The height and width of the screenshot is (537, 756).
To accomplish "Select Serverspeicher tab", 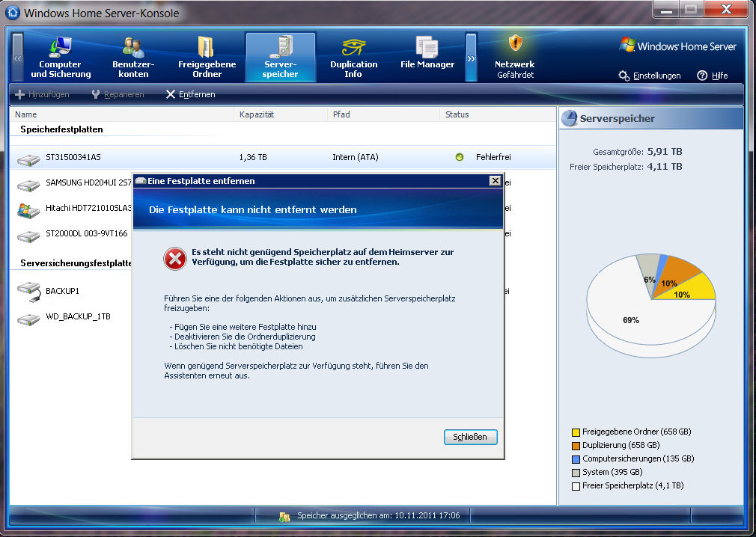I will [280, 58].
